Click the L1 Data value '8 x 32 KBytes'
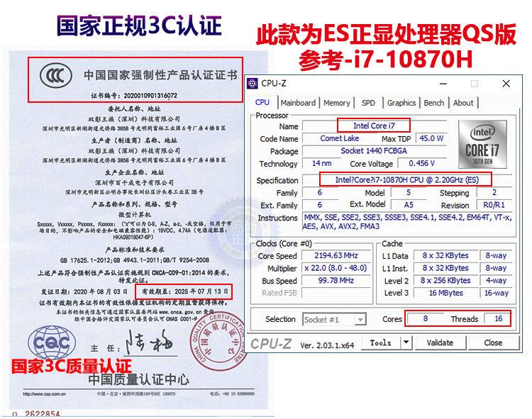The width and height of the screenshot is (532, 419). pyautogui.click(x=445, y=255)
